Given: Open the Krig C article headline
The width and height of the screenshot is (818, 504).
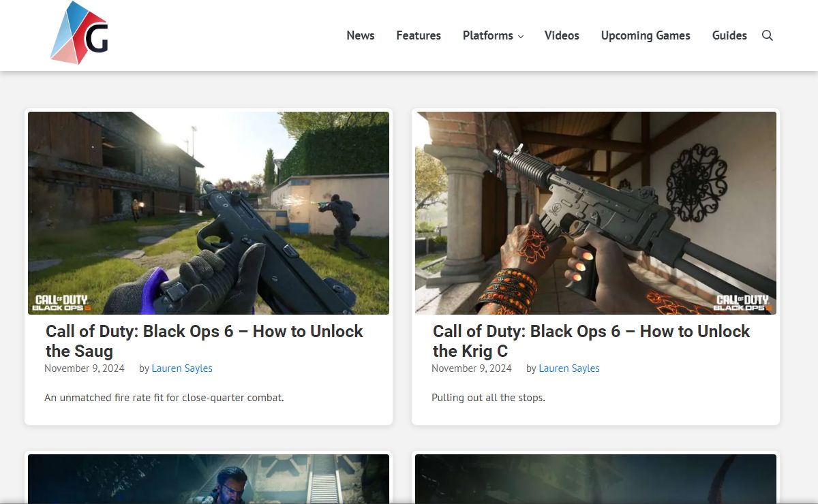Looking at the screenshot, I should click(x=592, y=341).
